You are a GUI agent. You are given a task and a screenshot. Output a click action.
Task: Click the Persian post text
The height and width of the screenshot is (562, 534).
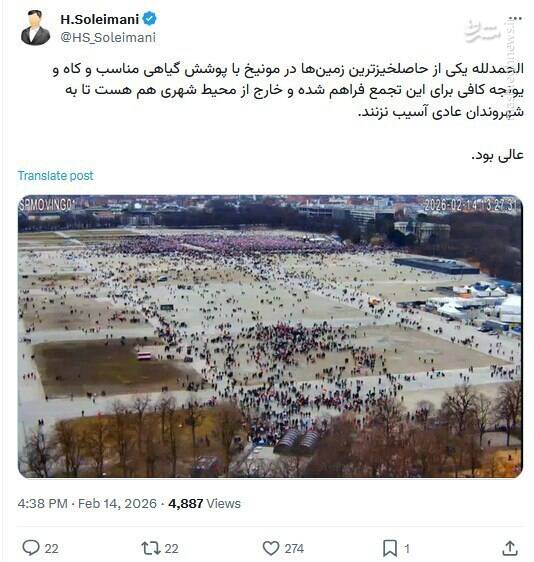[x=289, y=111]
